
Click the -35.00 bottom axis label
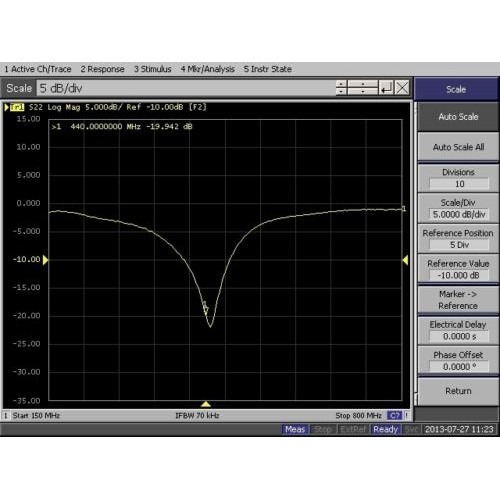(27, 401)
